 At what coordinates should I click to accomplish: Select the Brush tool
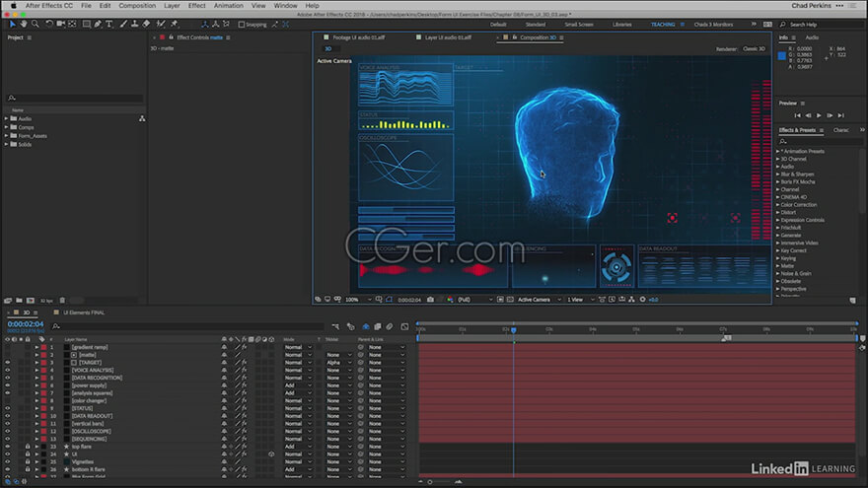click(x=123, y=25)
